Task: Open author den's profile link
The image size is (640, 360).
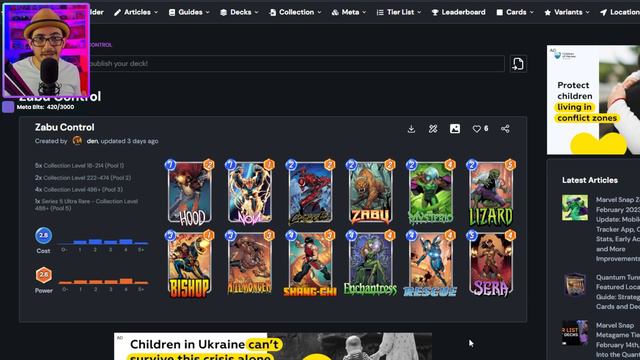Action: point(92,141)
